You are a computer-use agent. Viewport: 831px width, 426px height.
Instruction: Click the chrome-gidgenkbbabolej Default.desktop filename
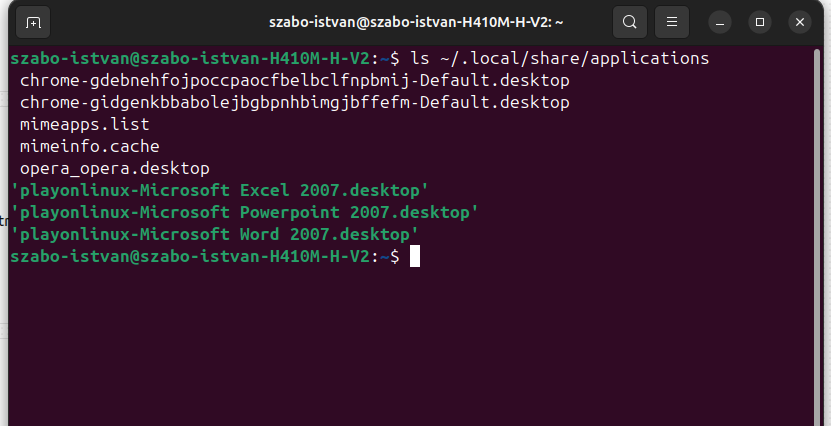pyautogui.click(x=294, y=102)
